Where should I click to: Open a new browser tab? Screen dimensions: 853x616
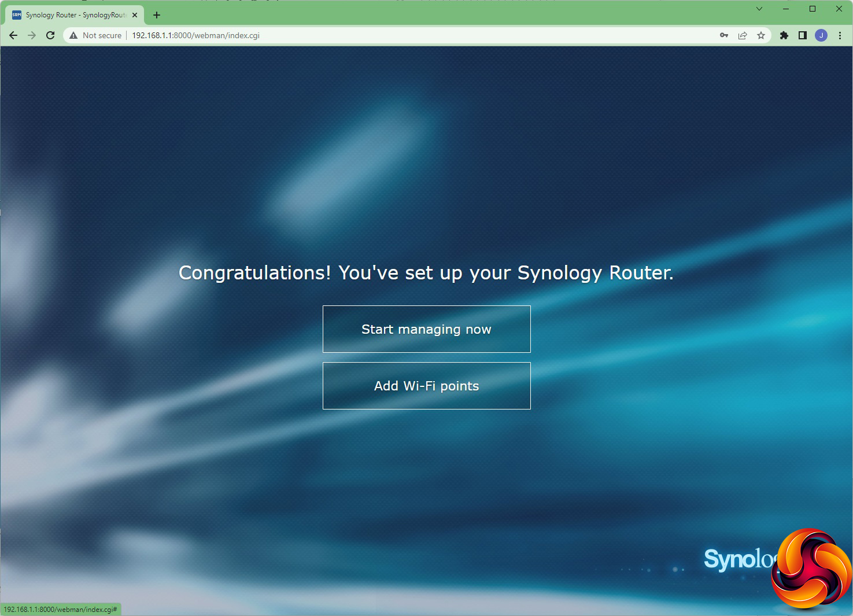click(157, 15)
